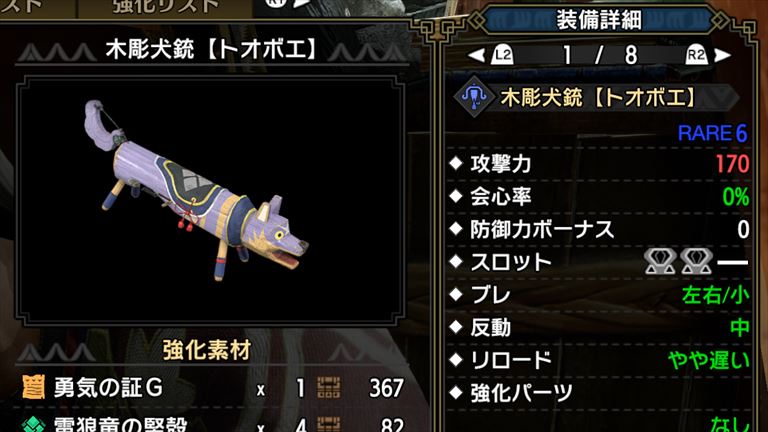Image resolution: width=768 pixels, height=432 pixels.
Task: Select the 攻撃力 170 stat row
Action: pos(598,164)
